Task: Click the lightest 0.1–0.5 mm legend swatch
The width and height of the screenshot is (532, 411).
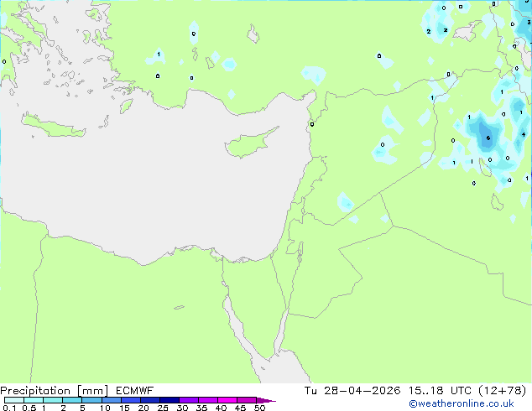Action: click(x=14, y=400)
